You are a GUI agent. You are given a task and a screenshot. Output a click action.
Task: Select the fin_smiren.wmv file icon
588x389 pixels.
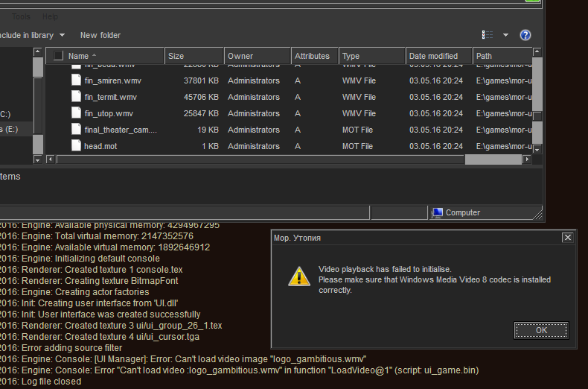point(76,80)
